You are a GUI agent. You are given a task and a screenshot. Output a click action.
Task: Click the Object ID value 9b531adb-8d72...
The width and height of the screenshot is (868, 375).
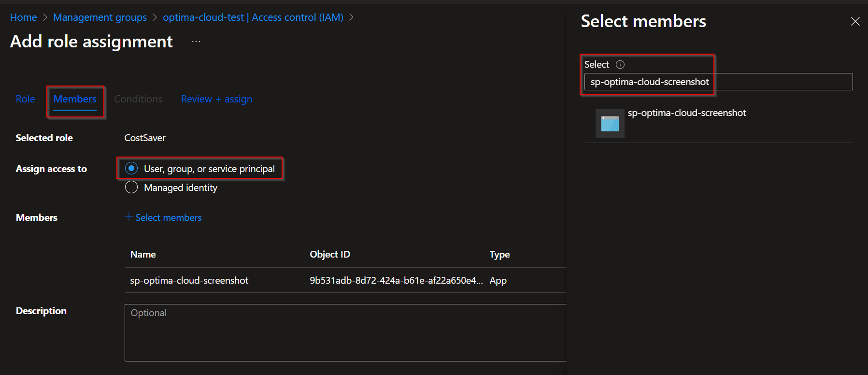pyautogui.click(x=396, y=280)
